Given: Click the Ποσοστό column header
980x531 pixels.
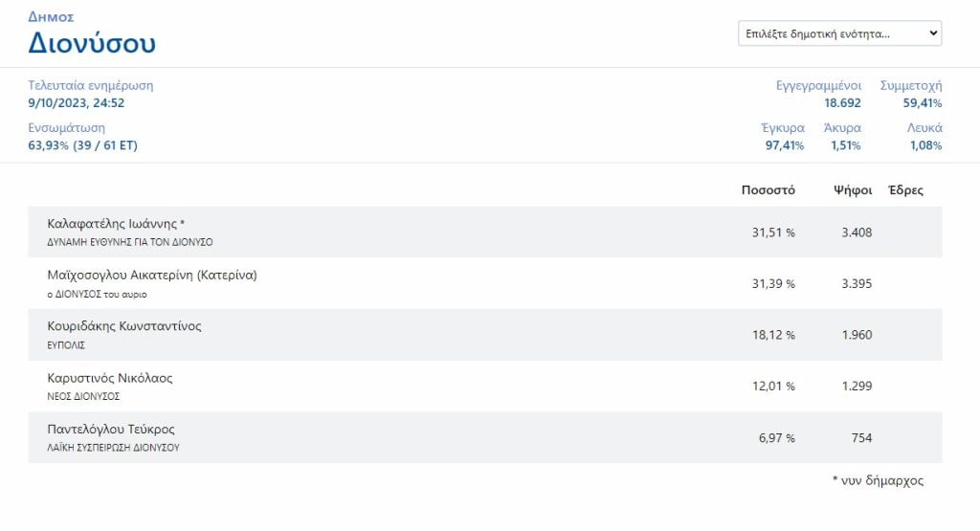Looking at the screenshot, I should 768,189.
